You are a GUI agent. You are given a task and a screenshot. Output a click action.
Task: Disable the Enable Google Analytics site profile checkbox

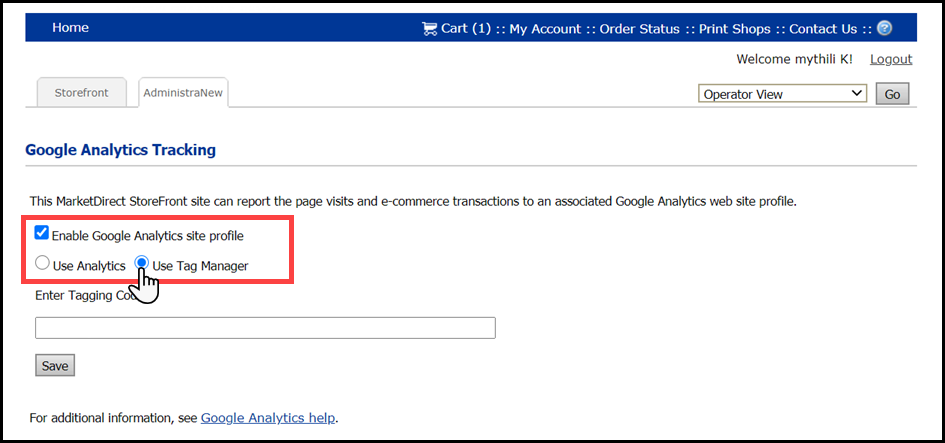click(41, 234)
